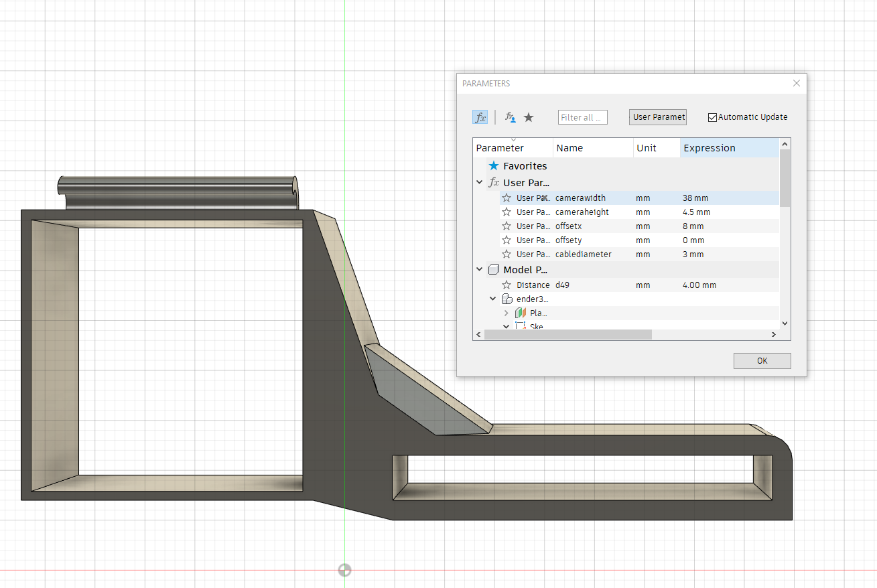The width and height of the screenshot is (877, 588).
Task: Click the vertical scrollbar up arrow
Action: pos(785,143)
